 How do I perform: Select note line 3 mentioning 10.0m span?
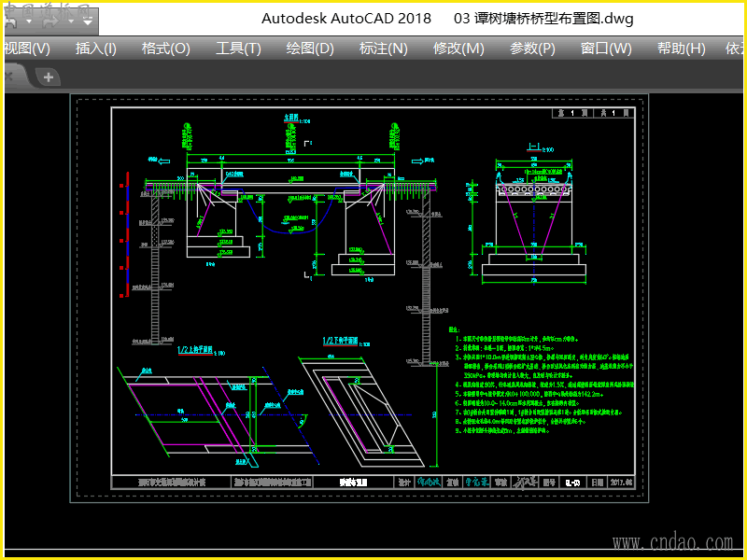544,366
